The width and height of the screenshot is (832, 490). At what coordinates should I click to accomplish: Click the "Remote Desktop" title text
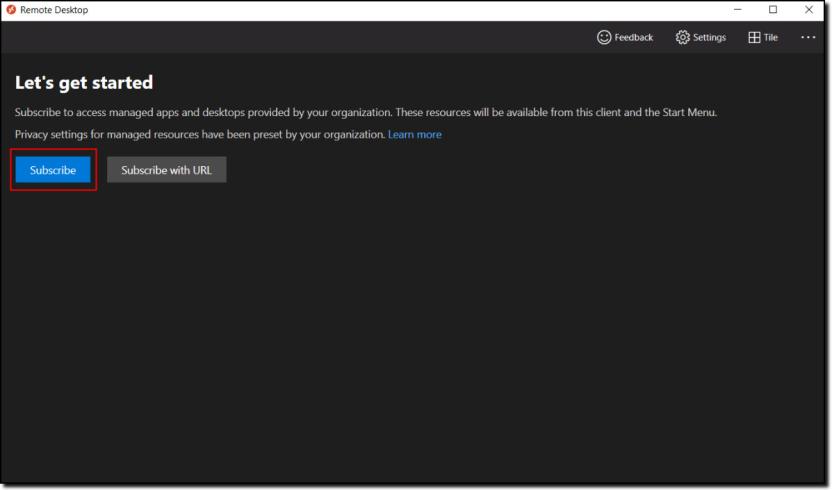point(54,10)
